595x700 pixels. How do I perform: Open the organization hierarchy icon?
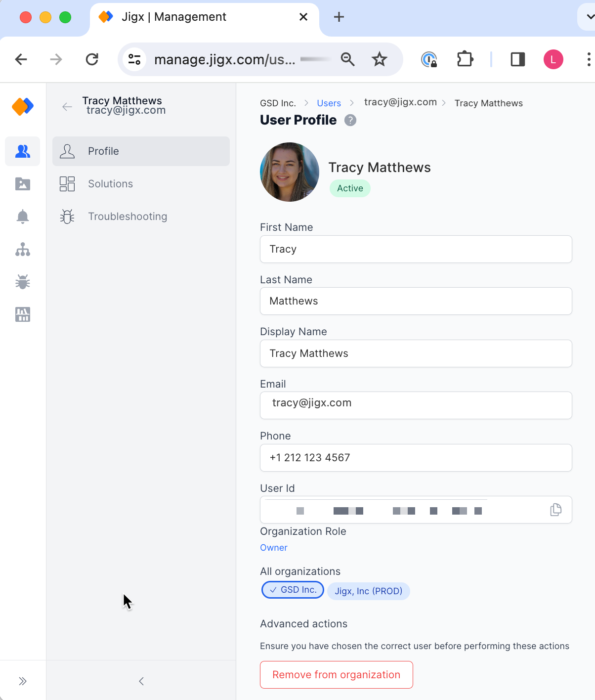23,250
